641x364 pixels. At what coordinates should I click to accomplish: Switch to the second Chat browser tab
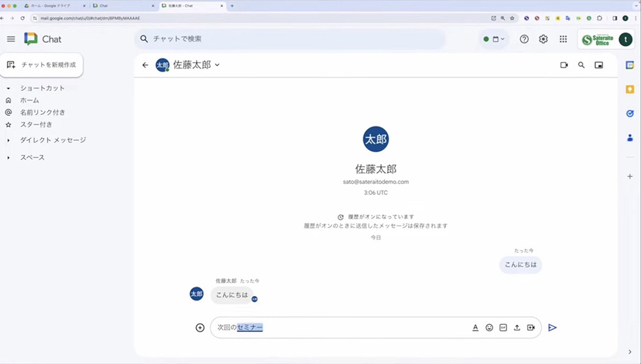coord(124,6)
